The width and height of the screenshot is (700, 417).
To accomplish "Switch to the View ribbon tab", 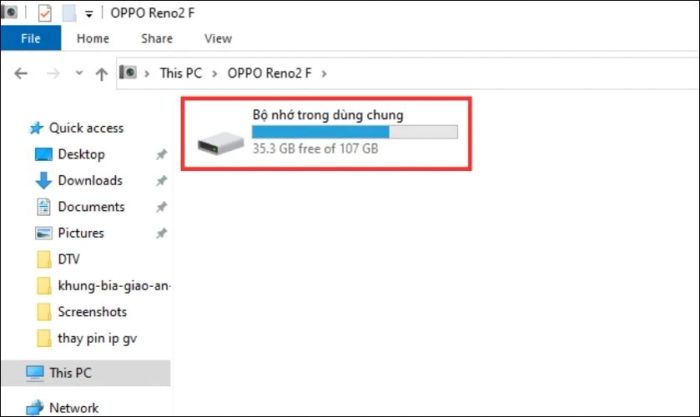I will [218, 39].
